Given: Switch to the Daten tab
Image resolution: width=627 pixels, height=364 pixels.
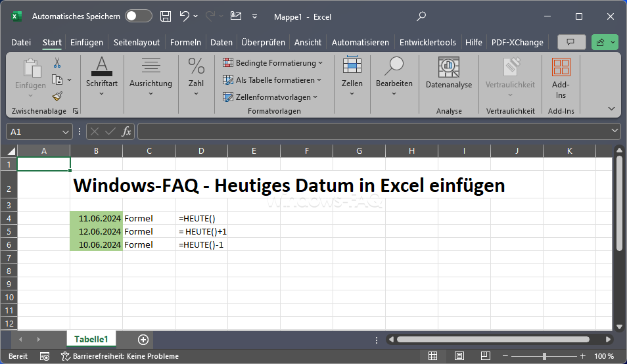Looking at the screenshot, I should point(221,42).
